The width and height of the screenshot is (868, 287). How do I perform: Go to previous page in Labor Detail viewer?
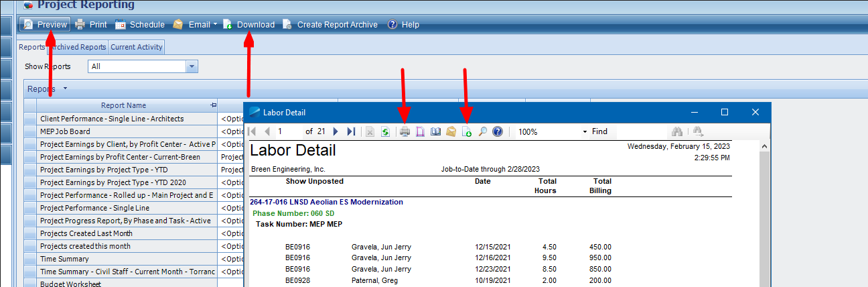coord(267,131)
